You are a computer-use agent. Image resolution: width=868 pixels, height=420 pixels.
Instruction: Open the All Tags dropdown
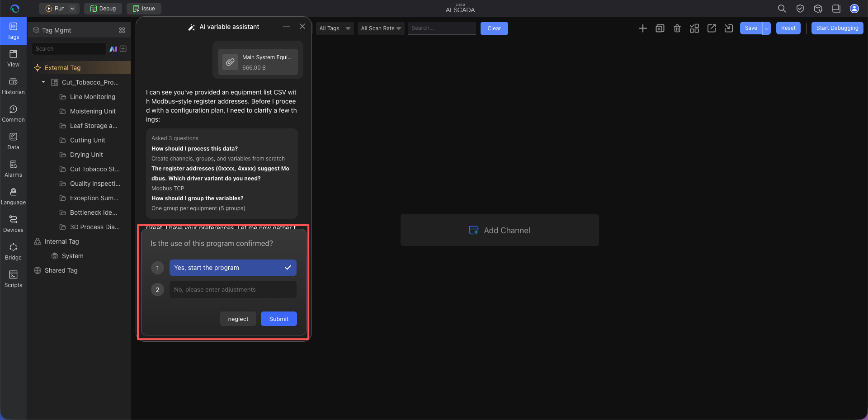pos(335,28)
